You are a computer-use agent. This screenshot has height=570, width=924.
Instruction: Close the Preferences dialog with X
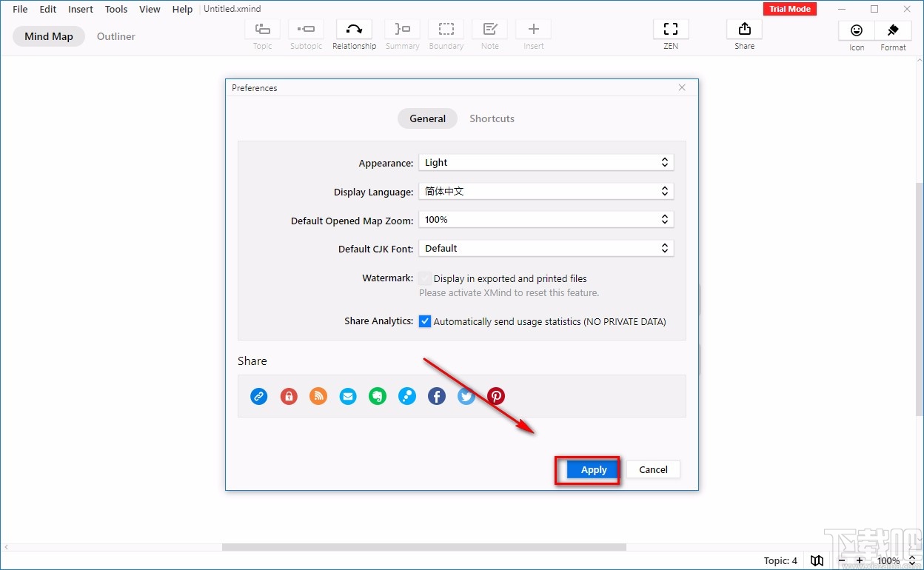click(682, 87)
